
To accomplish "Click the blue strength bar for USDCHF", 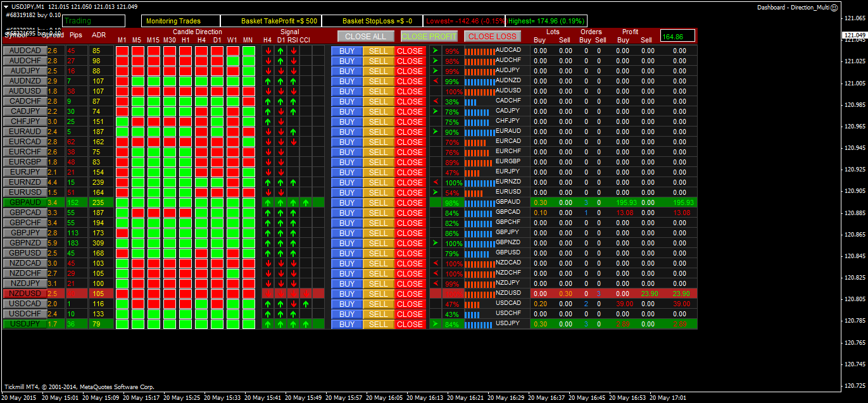I will (472, 315).
